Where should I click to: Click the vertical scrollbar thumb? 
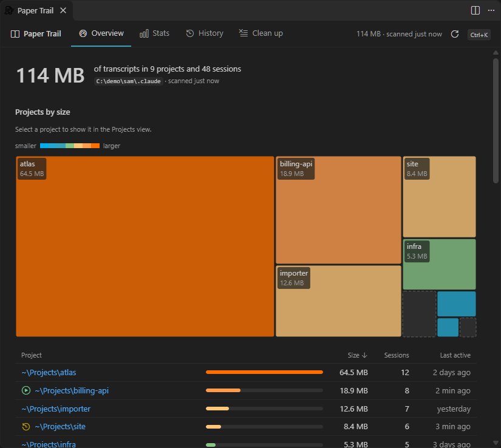[496, 121]
